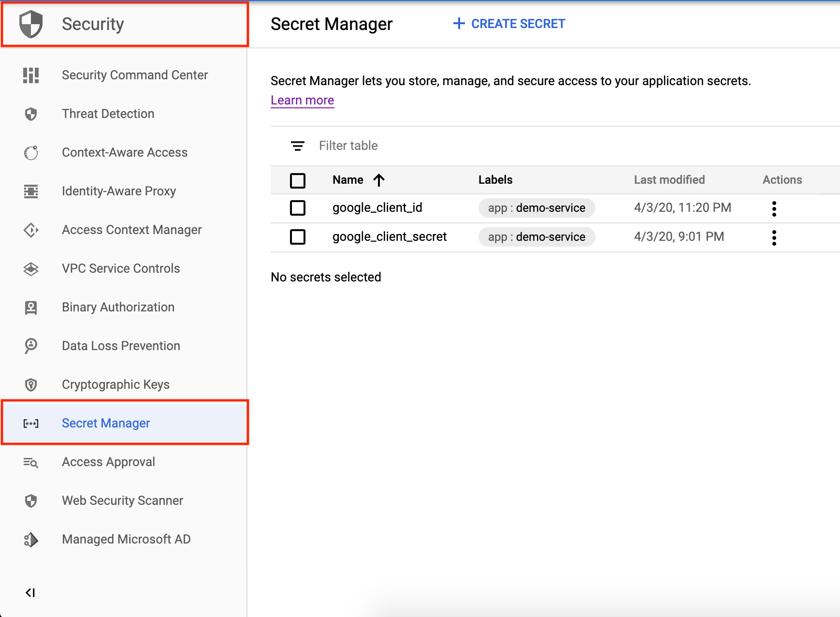
Task: Collapse the Security side navigation panel
Action: pyautogui.click(x=30, y=592)
